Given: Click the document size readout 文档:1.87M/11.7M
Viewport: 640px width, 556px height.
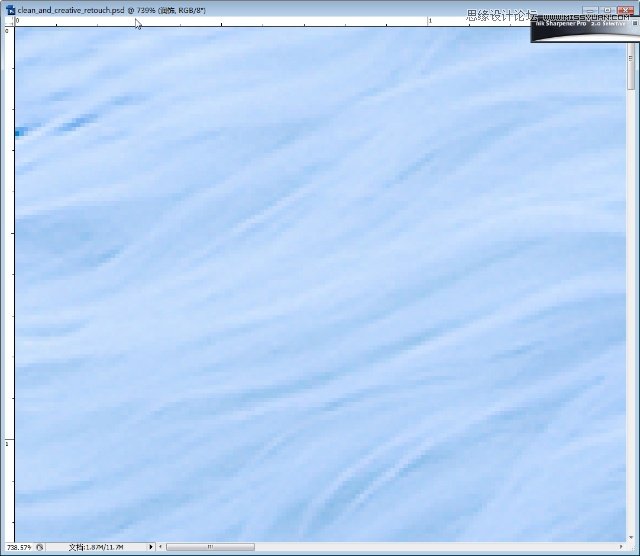Looking at the screenshot, I should (96, 547).
